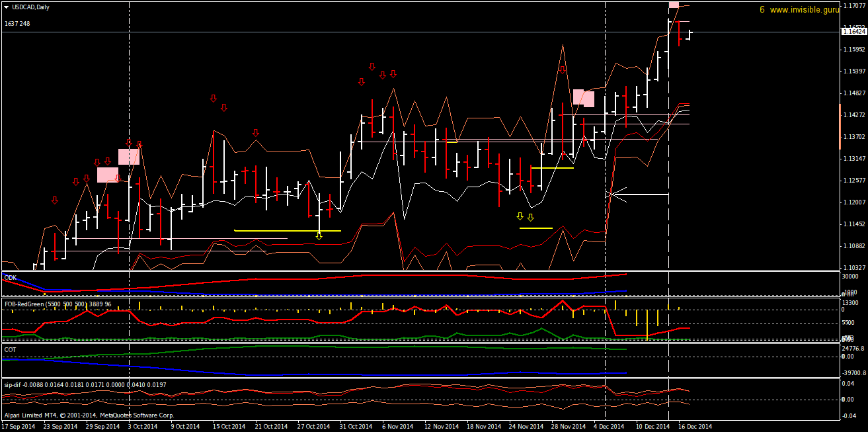Image resolution: width=868 pixels, height=432 pixels.
Task: Select the white left-pointing arrow object
Action: [x=639, y=194]
